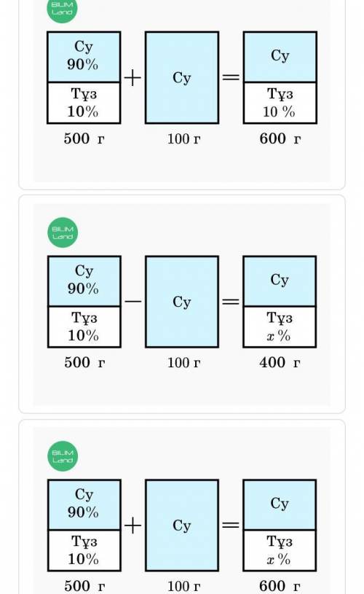Click the plain Су box in the last diagram
This screenshot has height=594, width=364.
click(x=182, y=525)
